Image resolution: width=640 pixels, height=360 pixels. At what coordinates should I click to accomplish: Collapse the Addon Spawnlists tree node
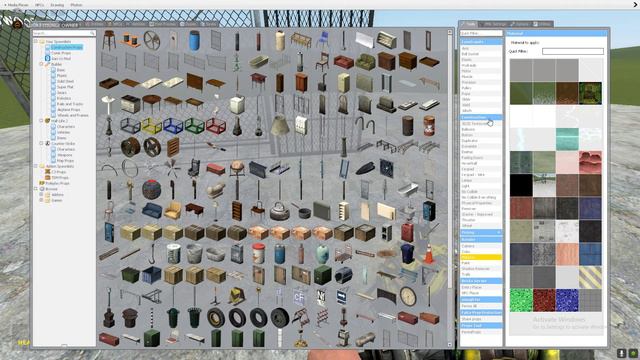pos(36,166)
